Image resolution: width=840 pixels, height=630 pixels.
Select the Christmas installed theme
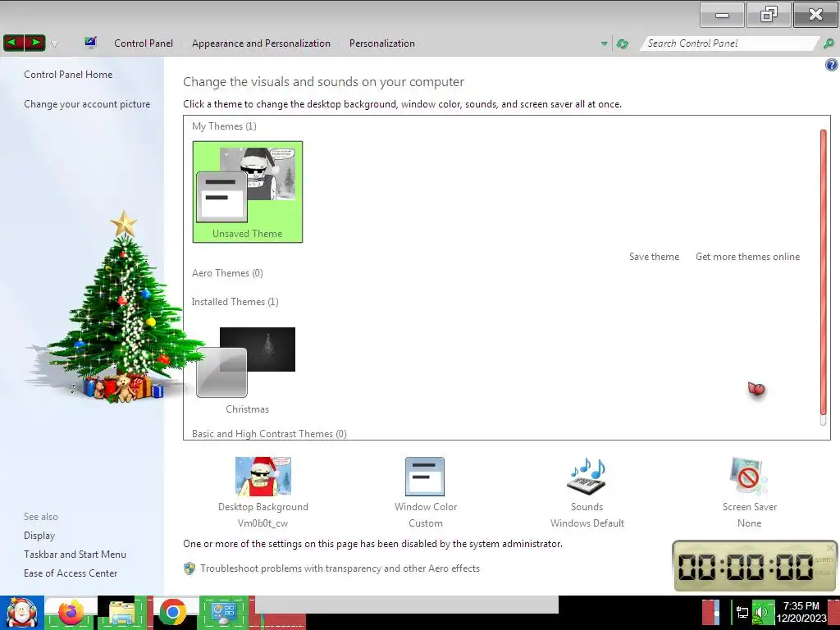(x=246, y=371)
